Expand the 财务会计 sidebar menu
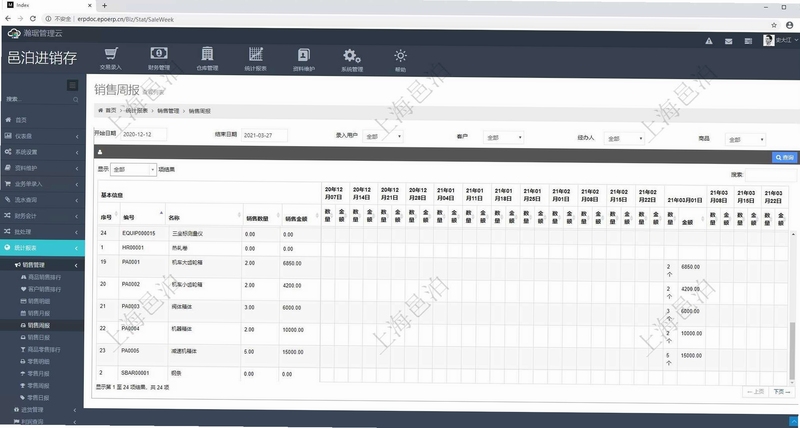 (42, 216)
